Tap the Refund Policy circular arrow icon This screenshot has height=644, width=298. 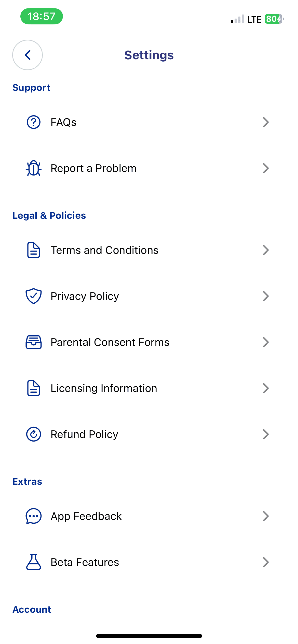point(34,434)
